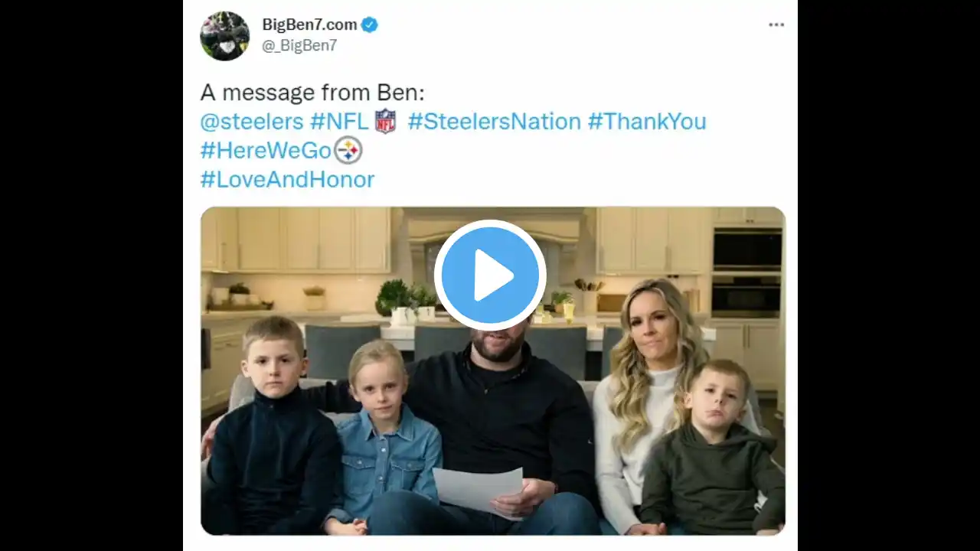Viewport: 980px width, 551px height.
Task: Click the Steelers logo emoji icon
Action: point(349,150)
